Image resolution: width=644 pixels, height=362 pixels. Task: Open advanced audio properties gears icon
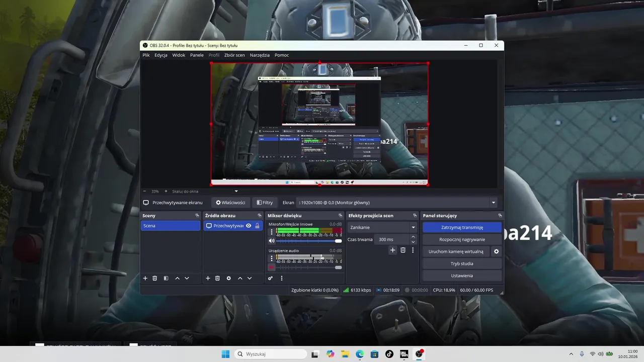(270, 278)
